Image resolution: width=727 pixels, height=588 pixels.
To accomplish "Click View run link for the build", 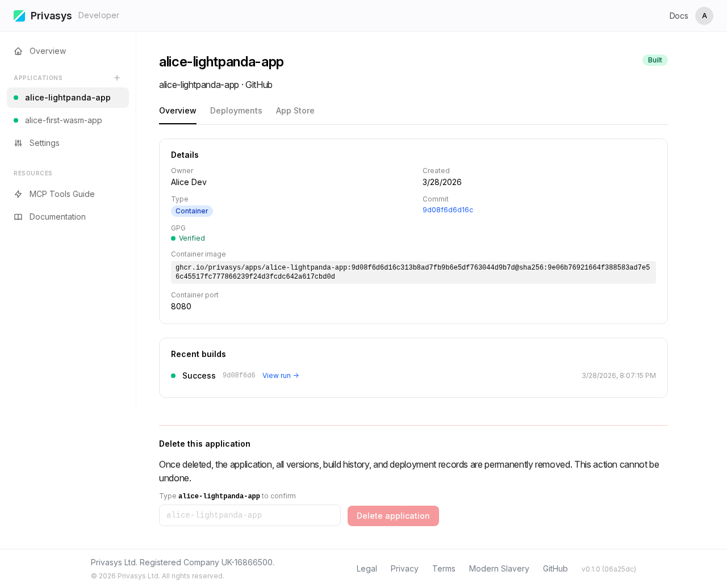I will [281, 376].
